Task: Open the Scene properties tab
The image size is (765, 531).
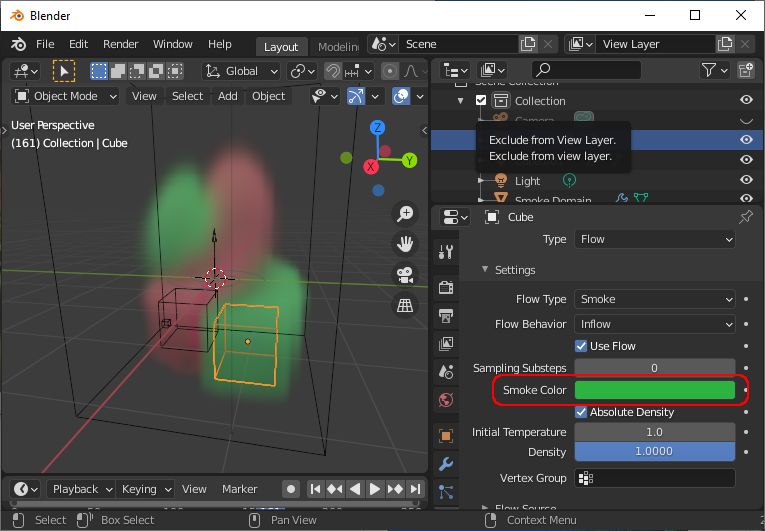Action: [x=446, y=372]
